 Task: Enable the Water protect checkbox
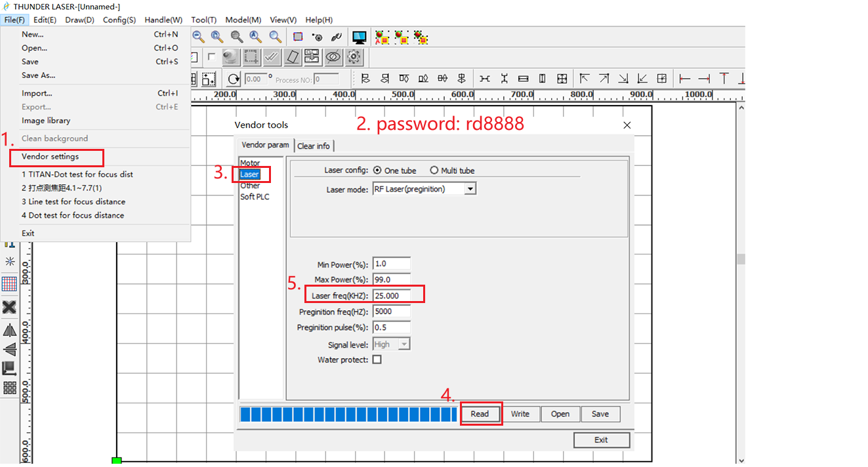tap(377, 360)
